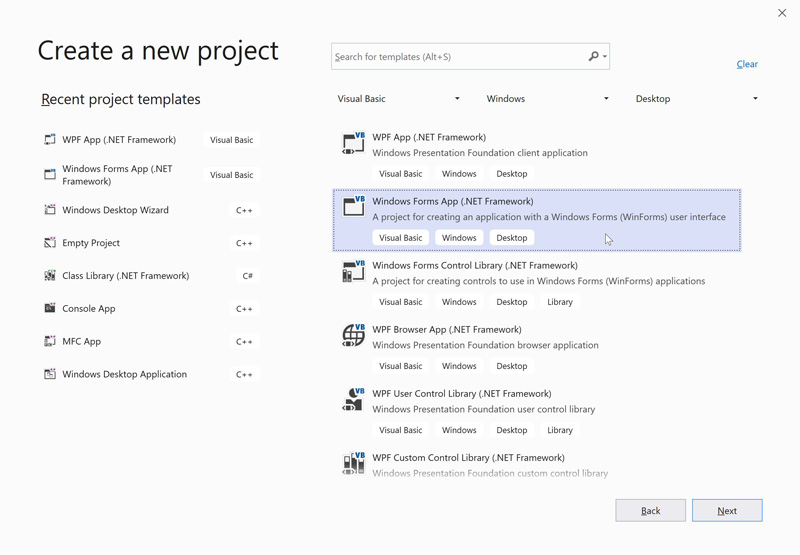Viewport: 800px width, 555px height.
Task: Click the recent Console App icon
Action: click(50, 308)
